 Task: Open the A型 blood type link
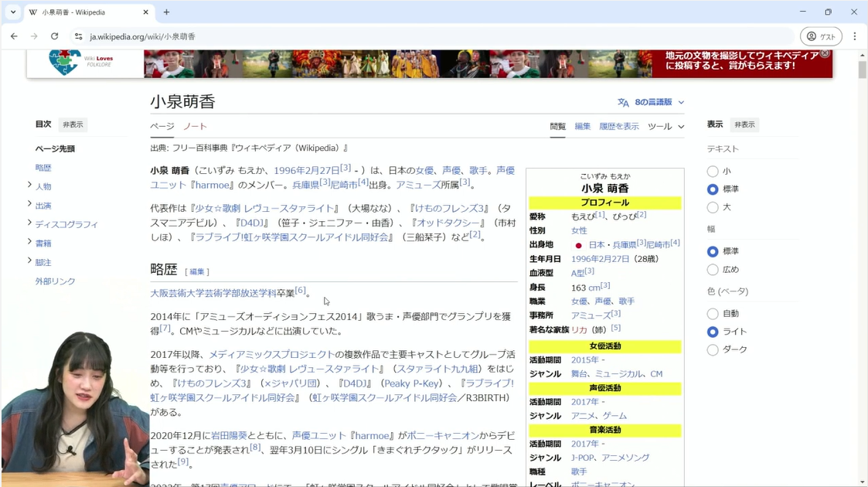coord(578,273)
